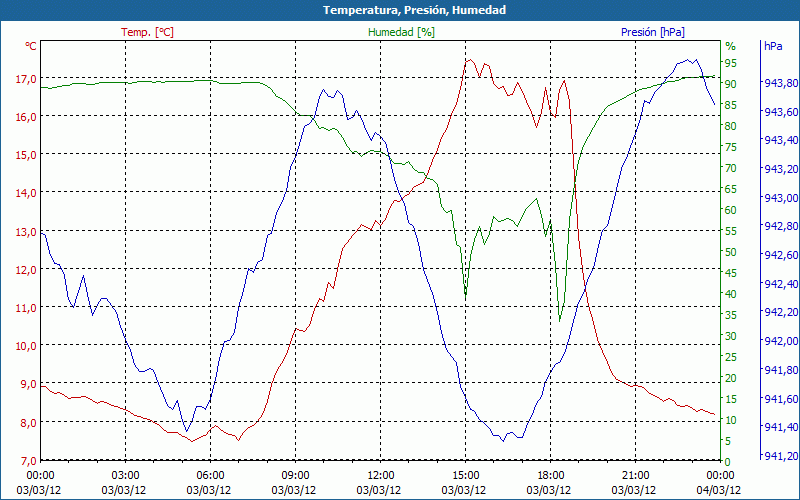The width and height of the screenshot is (800, 500).
Task: Click the 941,40 pressure axis value
Action: click(x=780, y=427)
